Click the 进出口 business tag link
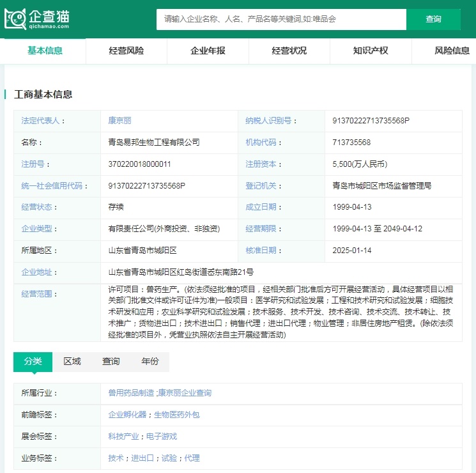 (142, 458)
